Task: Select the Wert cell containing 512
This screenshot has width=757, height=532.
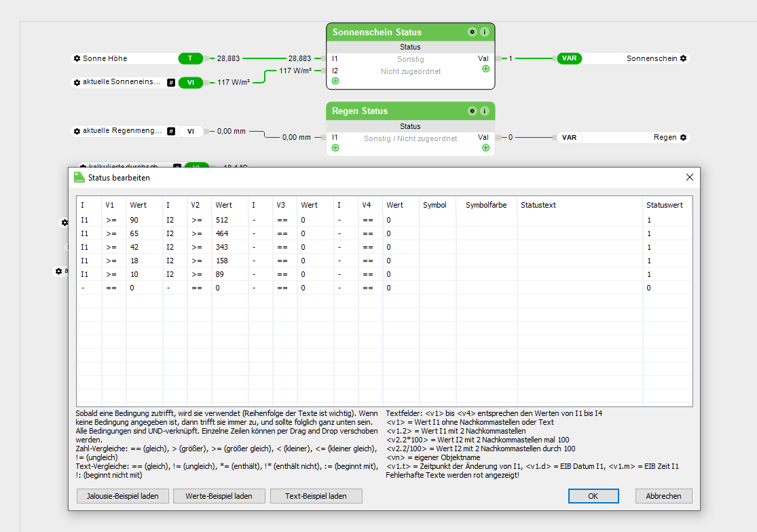Action: point(229,220)
